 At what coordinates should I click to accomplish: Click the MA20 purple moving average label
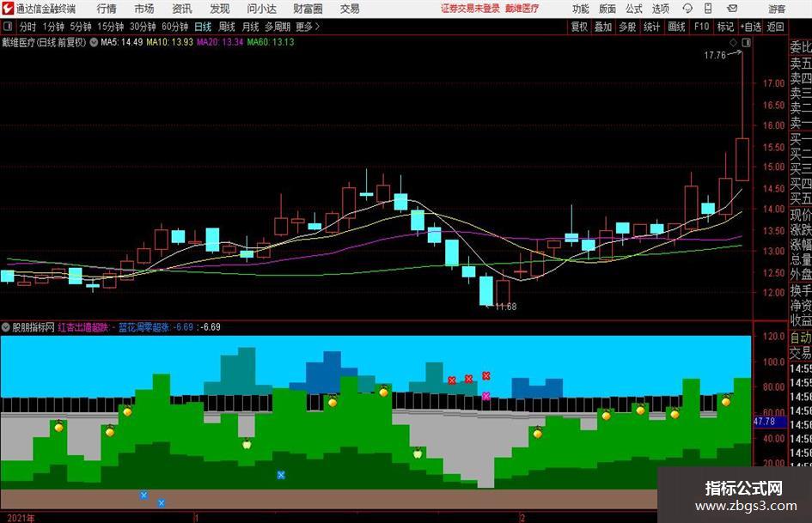220,42
